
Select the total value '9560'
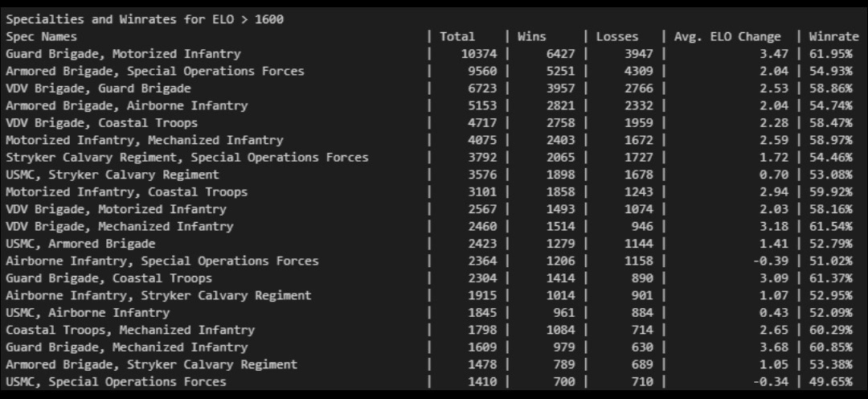tap(483, 71)
